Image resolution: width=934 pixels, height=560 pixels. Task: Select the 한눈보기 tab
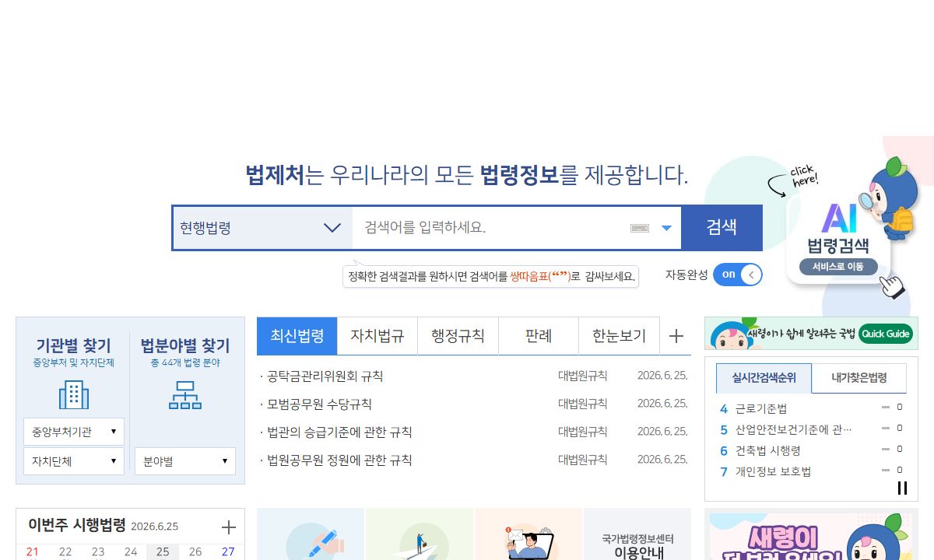tap(619, 336)
